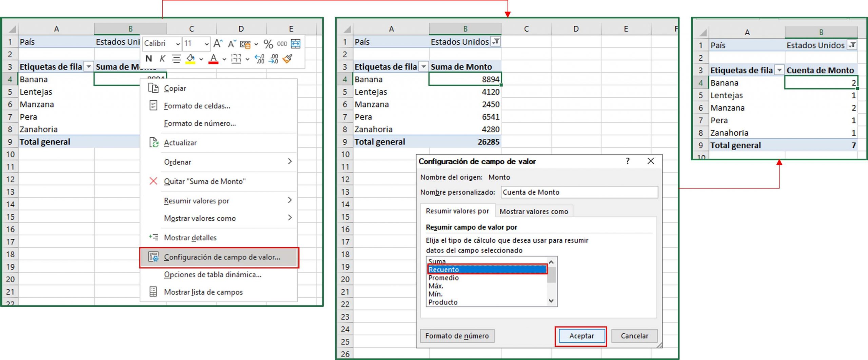Apply bold formatting with the N icon
This screenshot has width=868, height=360.
tap(149, 59)
